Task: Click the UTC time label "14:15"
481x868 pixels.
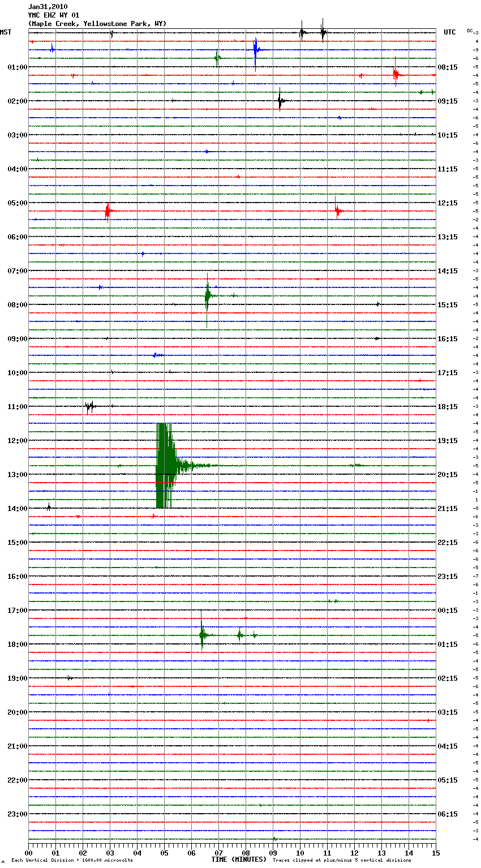Action: coord(448,271)
